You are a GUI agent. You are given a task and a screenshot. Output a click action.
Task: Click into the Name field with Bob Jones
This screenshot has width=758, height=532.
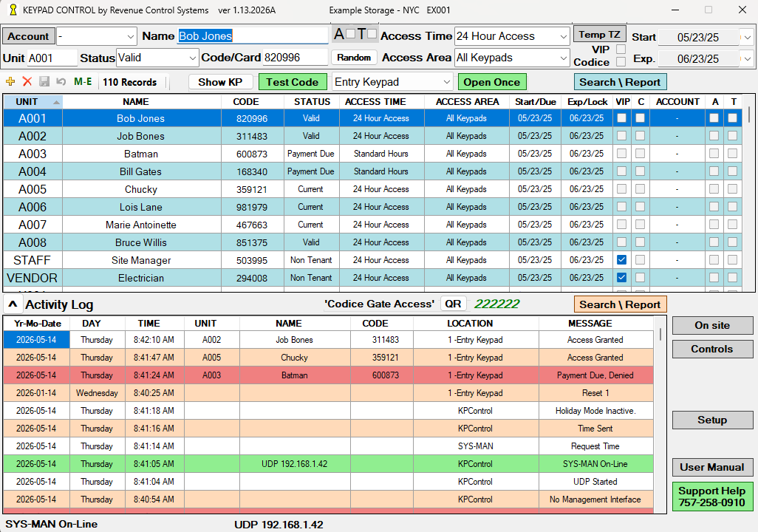click(253, 35)
